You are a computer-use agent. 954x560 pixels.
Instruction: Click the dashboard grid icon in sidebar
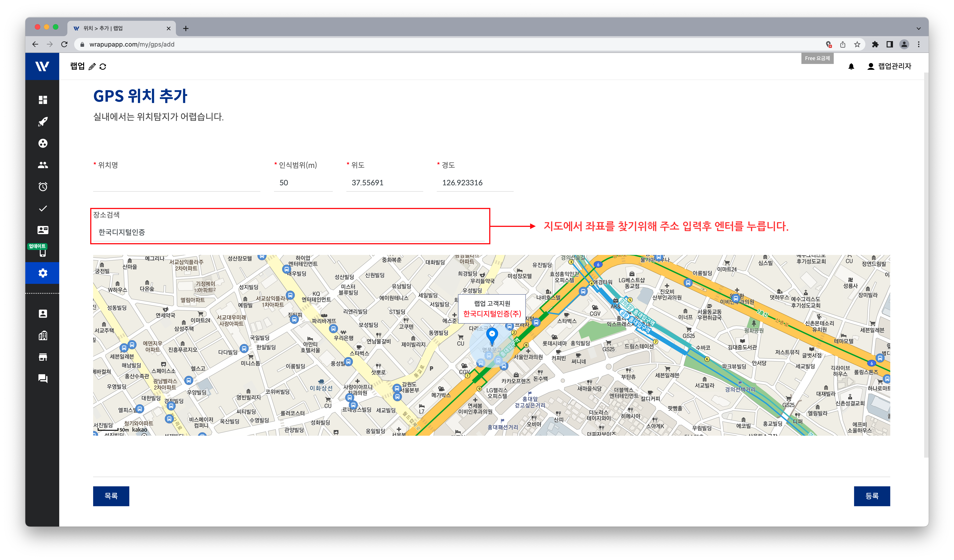point(43,100)
